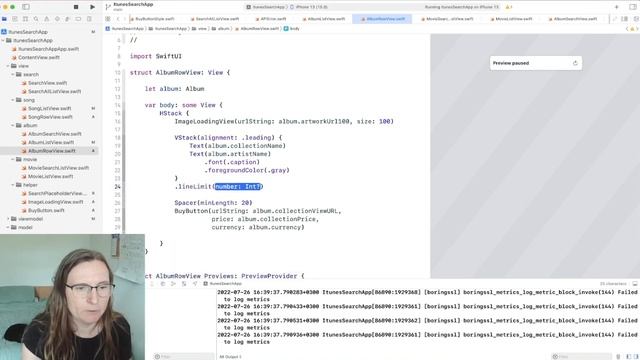This screenshot has width=640, height=360.
Task: Click the Preview paused banner
Action: pos(536,63)
